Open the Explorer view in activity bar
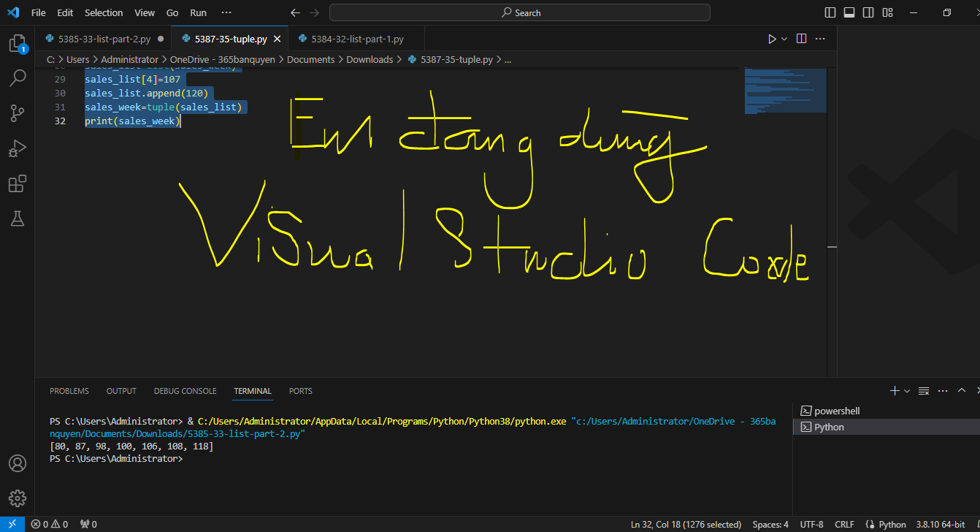 coord(18,44)
